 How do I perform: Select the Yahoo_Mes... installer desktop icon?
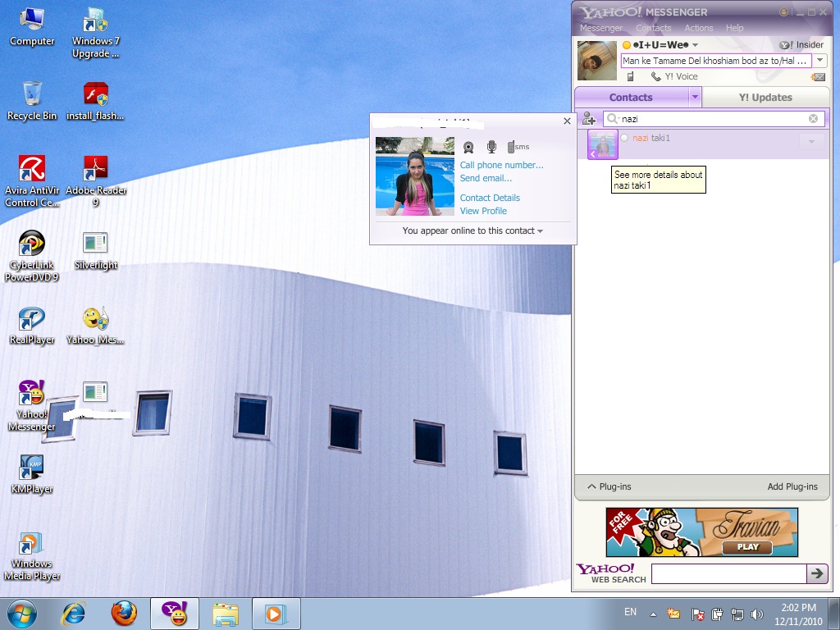point(95,326)
